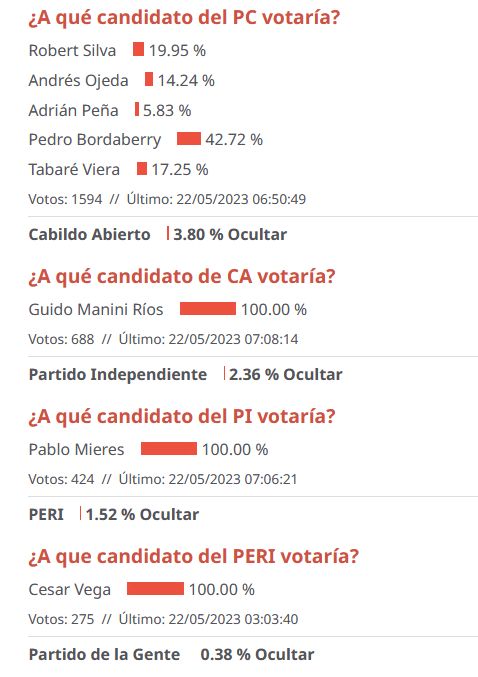Collapse Partido Independiente results via Ocultar
Viewport: 478px width, 677px height.
click(x=313, y=374)
